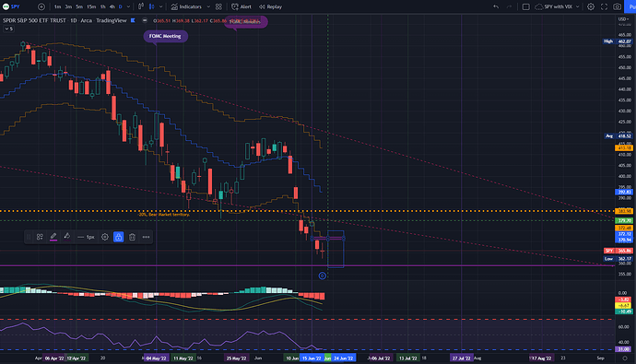Image resolution: width=636 pixels, height=364 pixels.
Task: Select the 4h timeframe
Action: pos(112,6)
